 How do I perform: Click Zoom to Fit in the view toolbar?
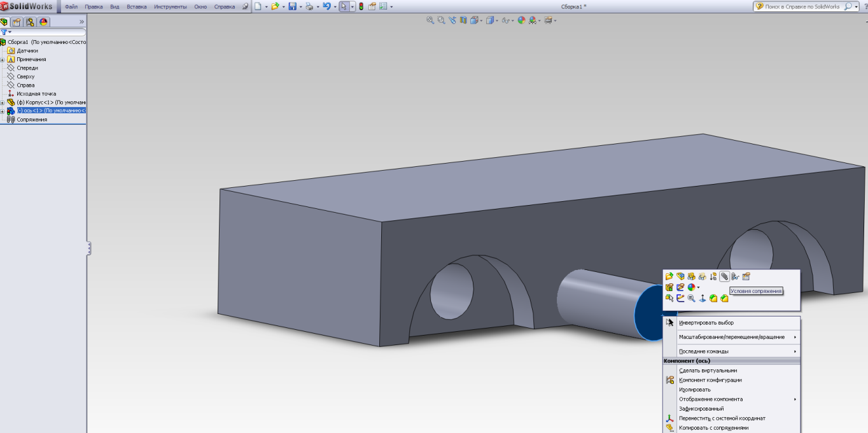430,20
